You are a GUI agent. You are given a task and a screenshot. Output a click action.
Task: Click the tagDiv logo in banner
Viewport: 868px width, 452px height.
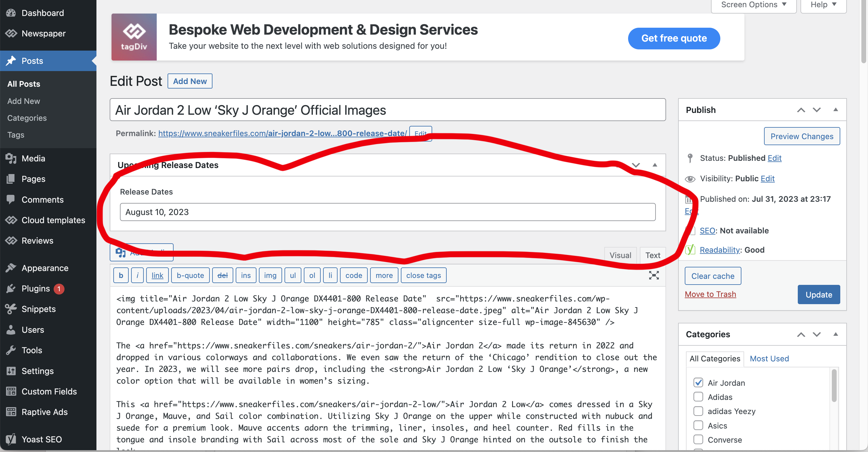pyautogui.click(x=134, y=37)
